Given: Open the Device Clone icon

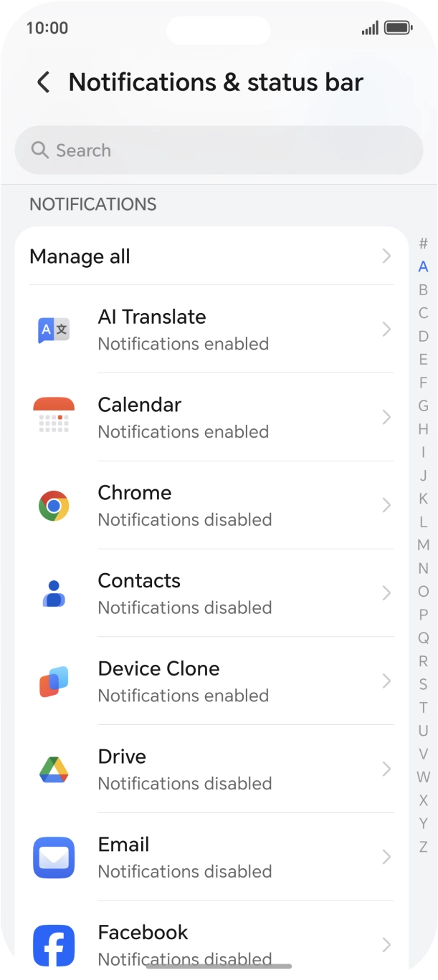Looking at the screenshot, I should pos(54,681).
